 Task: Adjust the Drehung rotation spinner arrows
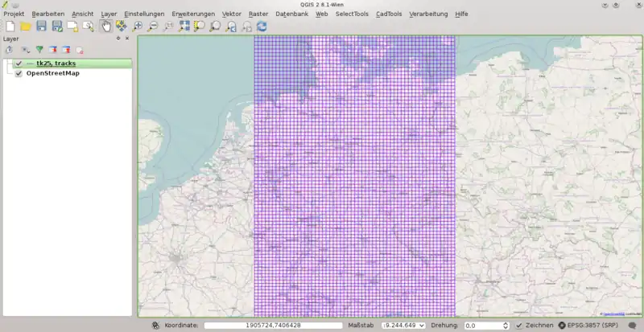tap(505, 325)
